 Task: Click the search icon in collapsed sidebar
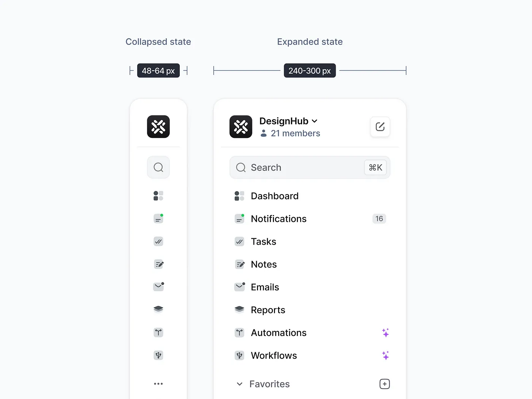[158, 167]
